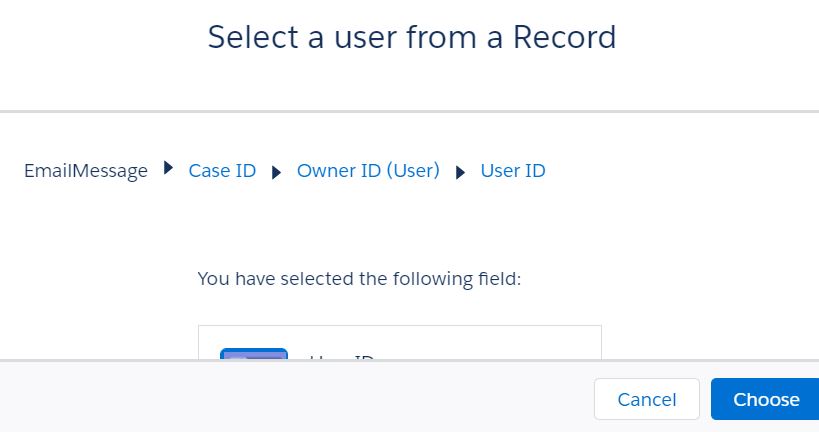Click the top border line of the footer bar

pos(409,360)
